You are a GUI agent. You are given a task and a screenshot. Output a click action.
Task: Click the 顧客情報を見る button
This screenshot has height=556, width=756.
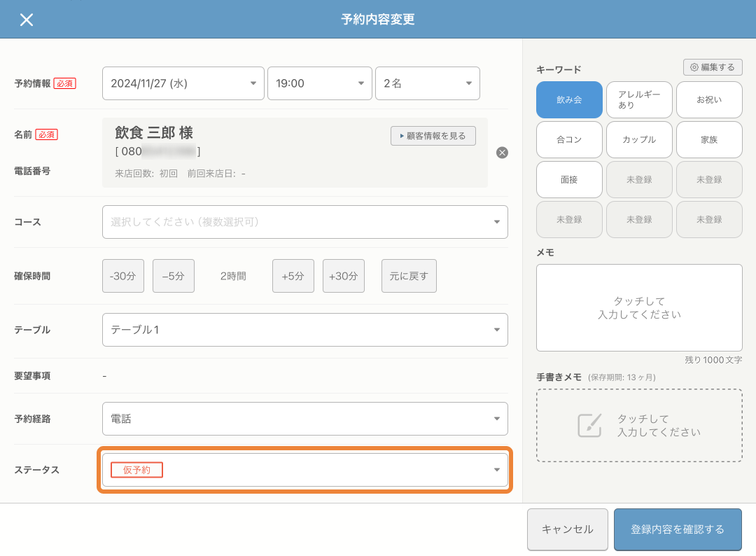coord(433,136)
